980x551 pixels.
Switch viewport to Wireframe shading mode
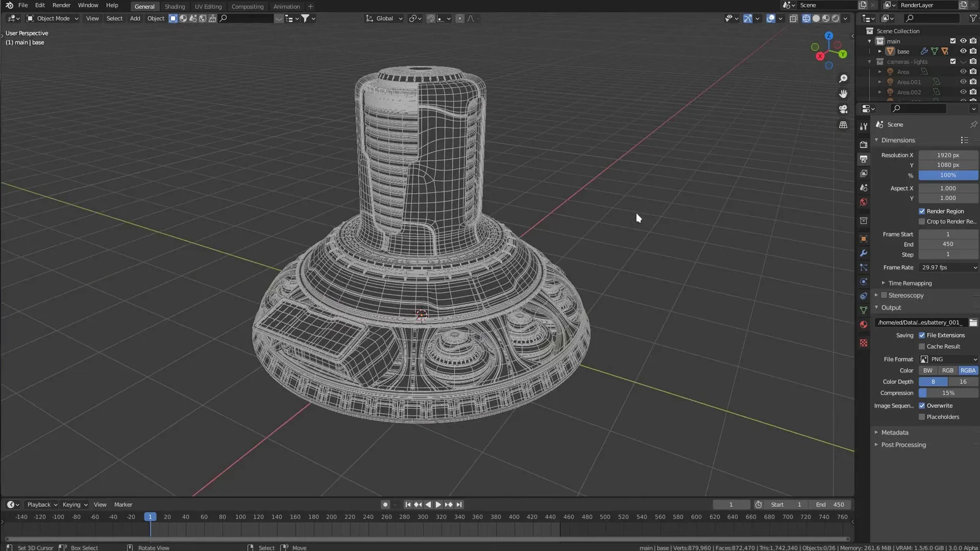(807, 18)
